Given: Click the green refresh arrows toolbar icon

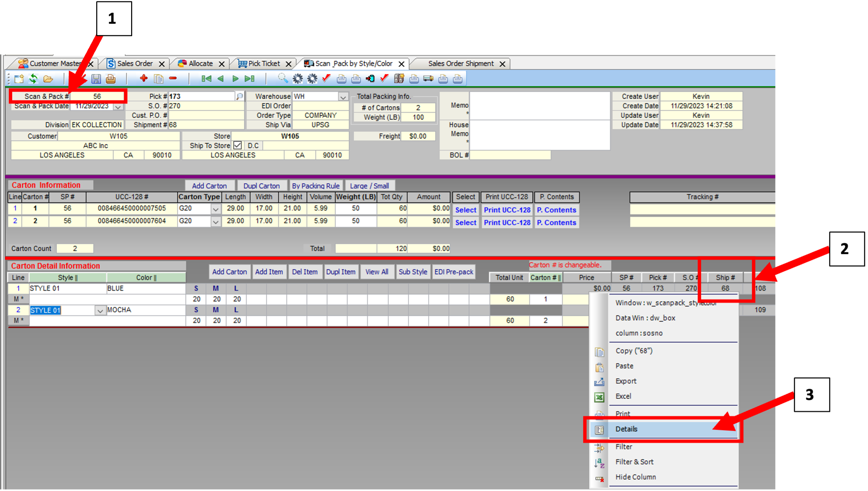Looking at the screenshot, I should 33,79.
